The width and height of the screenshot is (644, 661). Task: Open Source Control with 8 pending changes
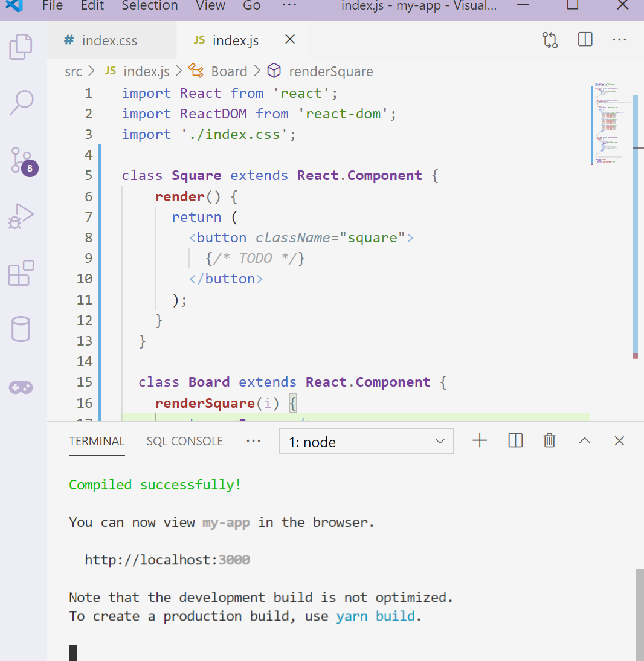click(x=23, y=161)
